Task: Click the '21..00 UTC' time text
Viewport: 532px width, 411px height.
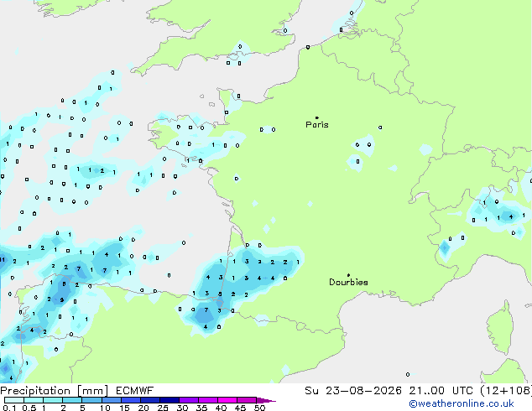Action: (441, 391)
